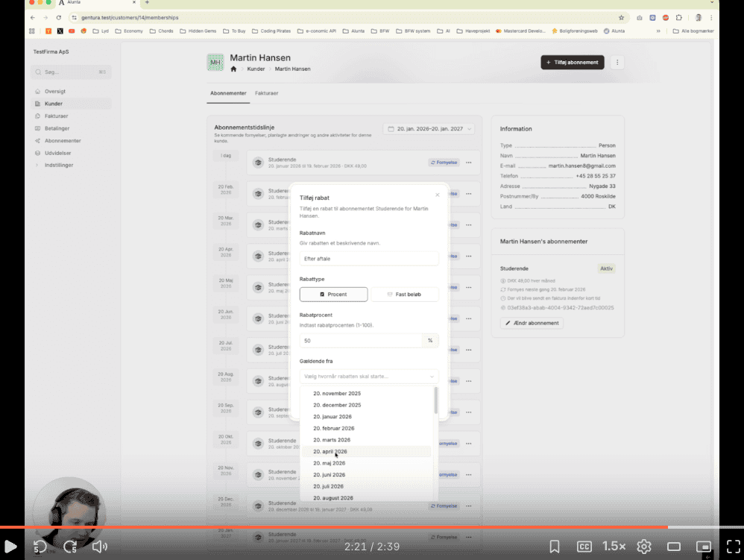Enter fullscreen video mode
744x560 pixels.
(x=732, y=547)
